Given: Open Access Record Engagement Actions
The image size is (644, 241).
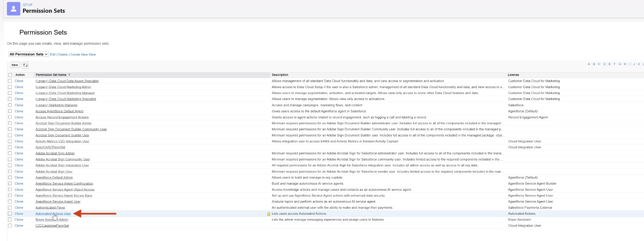Looking at the screenshot, I should pos(62,117).
